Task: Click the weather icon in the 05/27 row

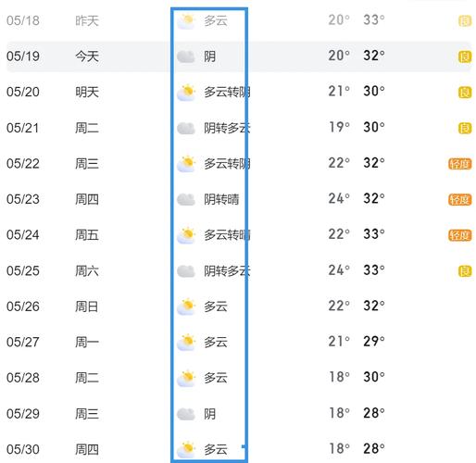Action: (186, 343)
